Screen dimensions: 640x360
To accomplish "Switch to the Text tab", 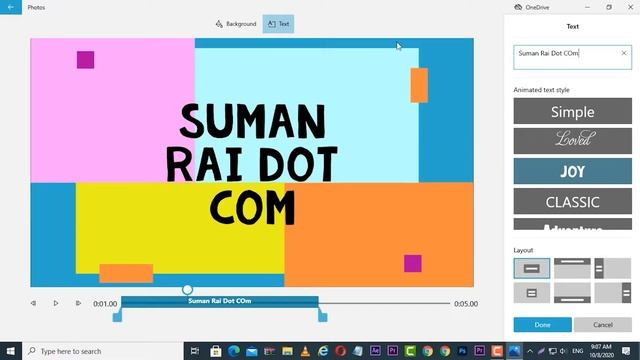I will (278, 24).
